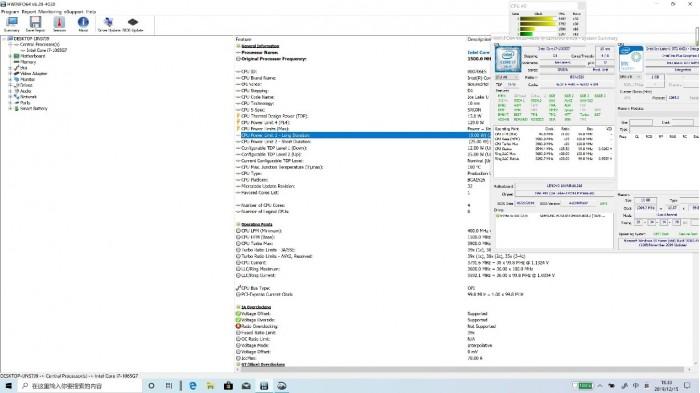Image resolution: width=700 pixels, height=393 pixels.
Task: Select the CPU Thermal Design Power (TDP) row
Action: click(363, 116)
